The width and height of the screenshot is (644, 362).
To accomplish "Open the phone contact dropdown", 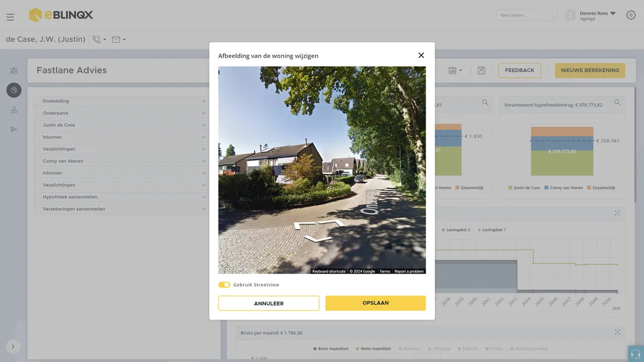I will tap(99, 39).
